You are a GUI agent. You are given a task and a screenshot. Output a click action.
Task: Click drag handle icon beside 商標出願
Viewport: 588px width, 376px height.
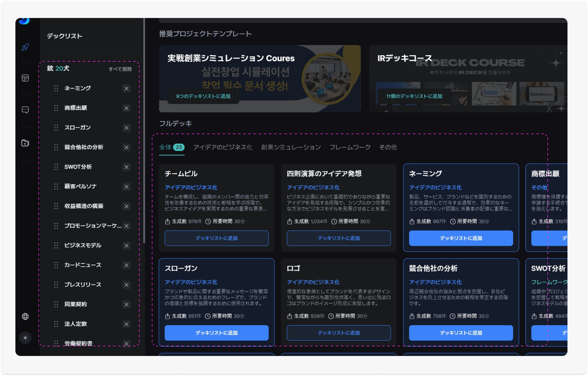56,108
